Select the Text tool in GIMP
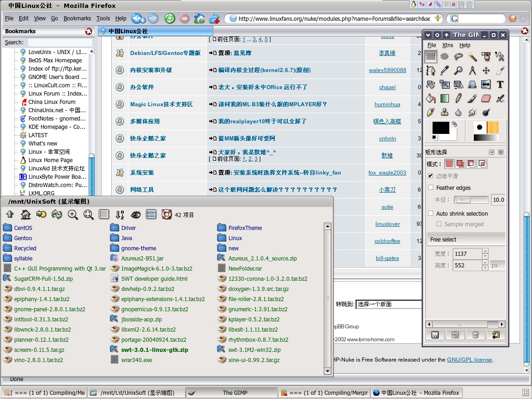The height and width of the screenshot is (399, 532). (500, 84)
